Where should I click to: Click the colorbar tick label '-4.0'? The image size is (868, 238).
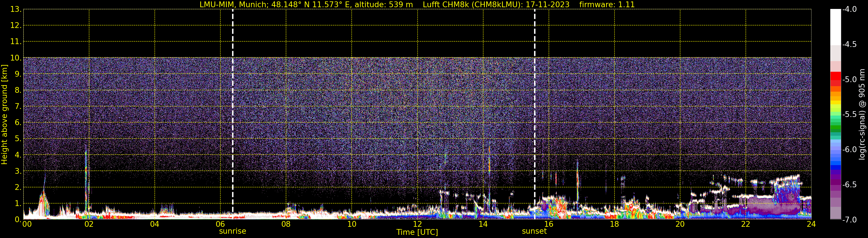(x=850, y=9)
